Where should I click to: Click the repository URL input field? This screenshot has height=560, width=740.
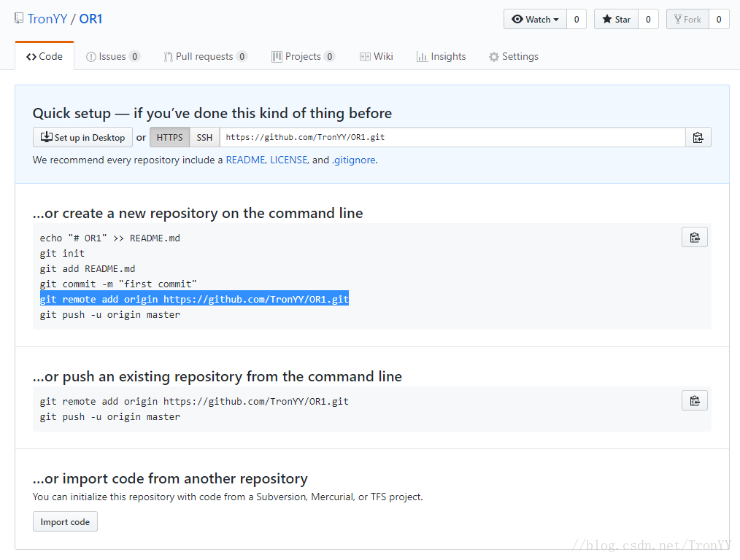tap(452, 137)
